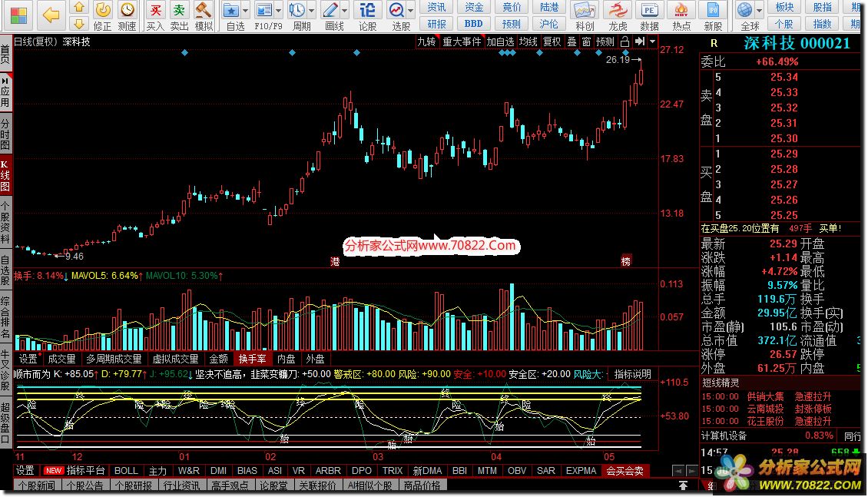Go back with the yellow left arrow
This screenshot has height=497, width=868.
click(x=51, y=15)
